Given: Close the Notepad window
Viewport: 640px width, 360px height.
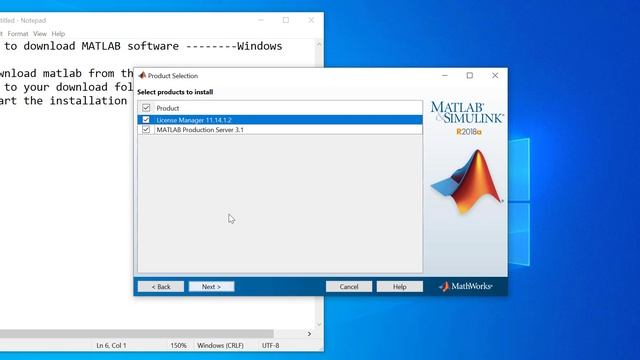Looking at the screenshot, I should click(x=311, y=20).
